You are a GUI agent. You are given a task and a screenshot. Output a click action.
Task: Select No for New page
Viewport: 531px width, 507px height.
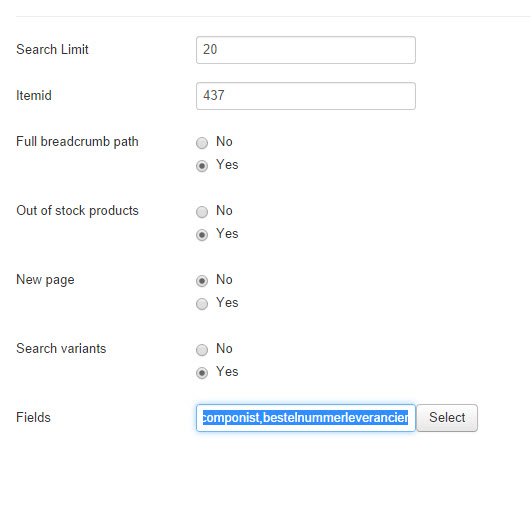point(202,281)
